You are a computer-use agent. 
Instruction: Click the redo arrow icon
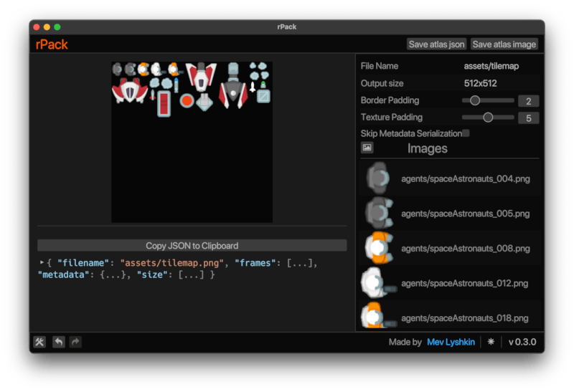[x=75, y=342]
